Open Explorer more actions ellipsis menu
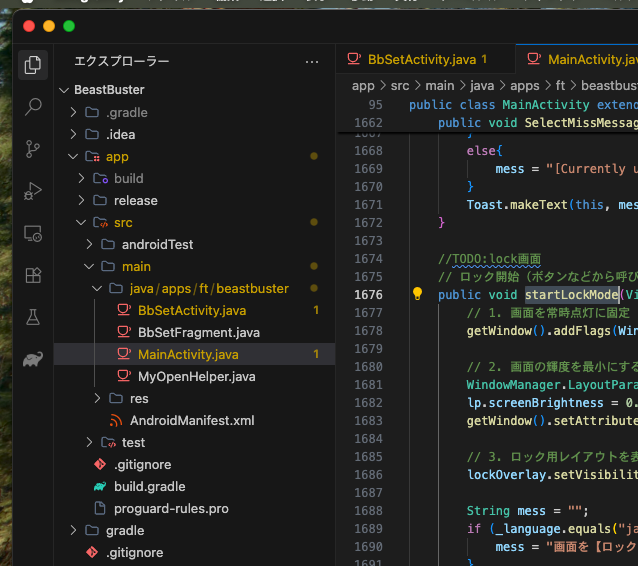 [312, 62]
